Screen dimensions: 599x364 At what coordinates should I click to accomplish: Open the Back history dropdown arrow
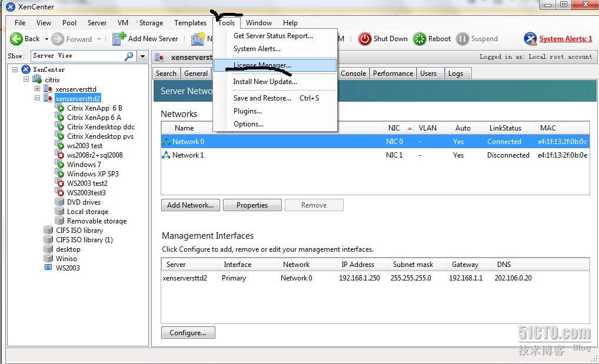click(46, 39)
